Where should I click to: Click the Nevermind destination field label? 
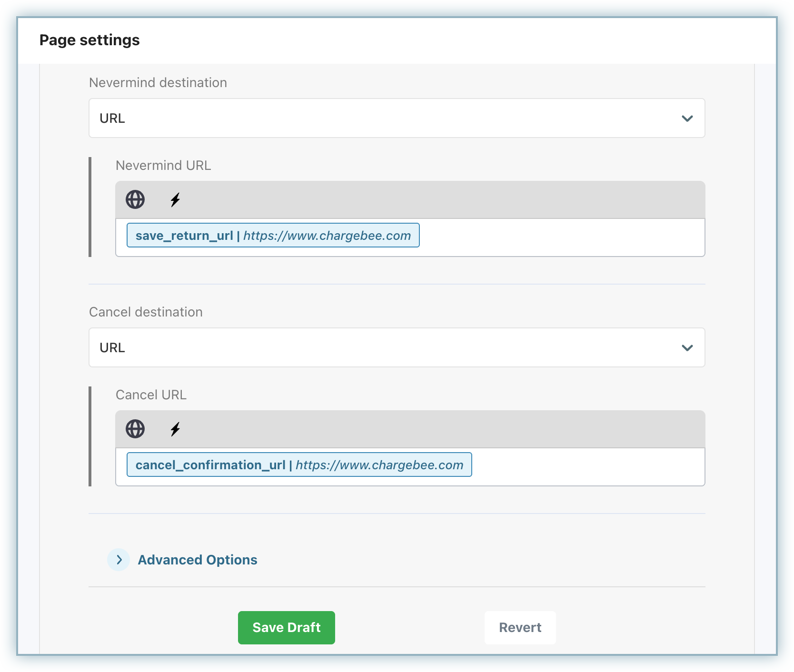click(x=158, y=83)
